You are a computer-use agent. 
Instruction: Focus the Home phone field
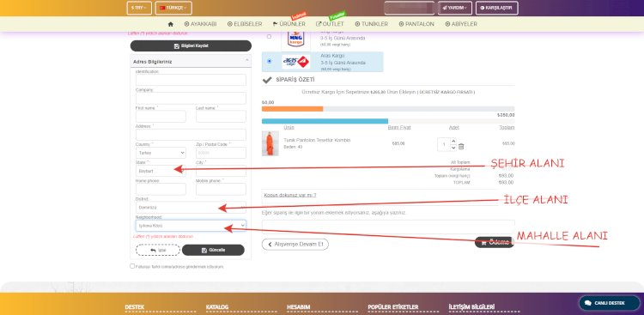tap(161, 189)
